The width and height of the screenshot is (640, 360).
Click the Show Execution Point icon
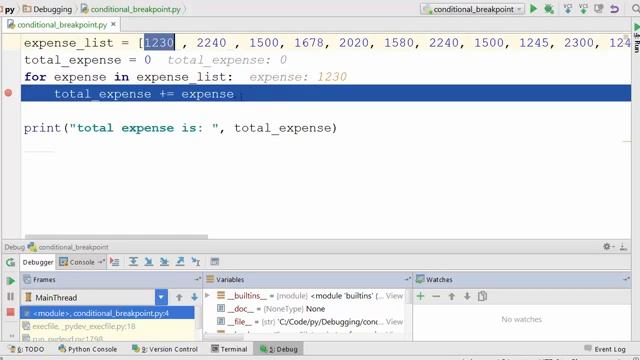point(115,262)
